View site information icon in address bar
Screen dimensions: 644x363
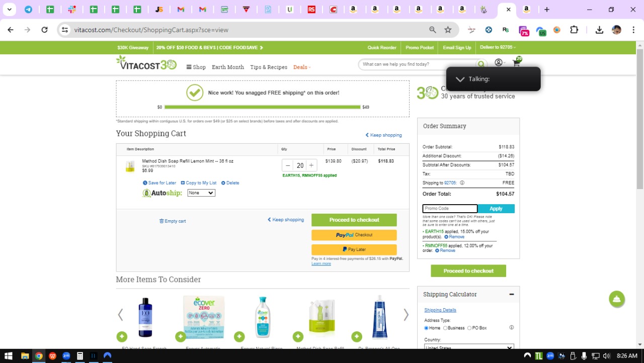[64, 30]
